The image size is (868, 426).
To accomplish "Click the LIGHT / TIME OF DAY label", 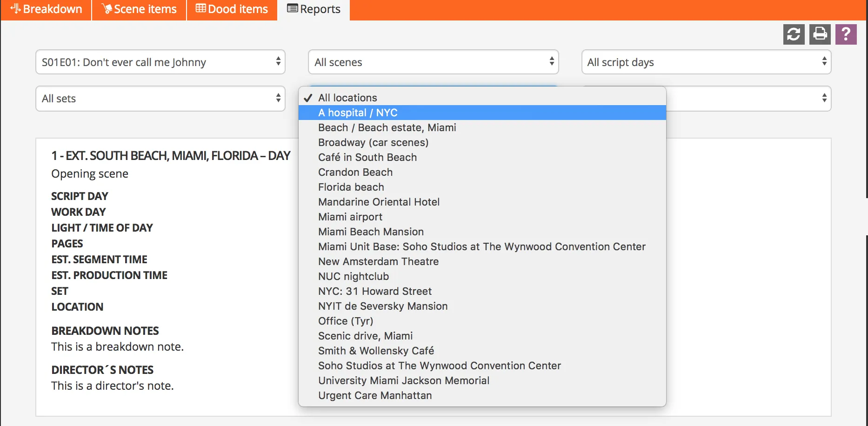I will pyautogui.click(x=102, y=228).
